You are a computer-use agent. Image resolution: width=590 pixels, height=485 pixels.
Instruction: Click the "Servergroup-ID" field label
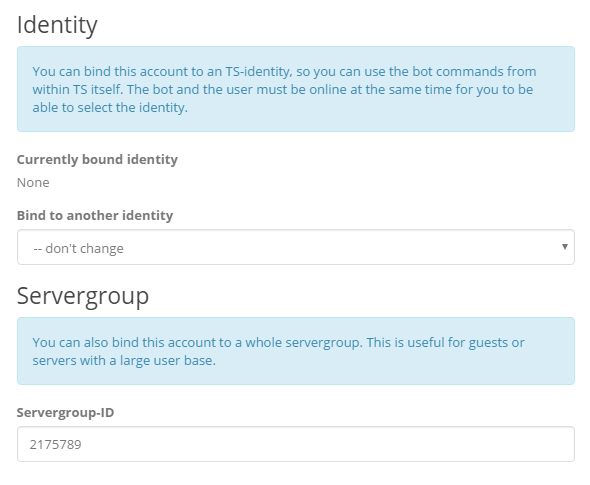pos(65,412)
